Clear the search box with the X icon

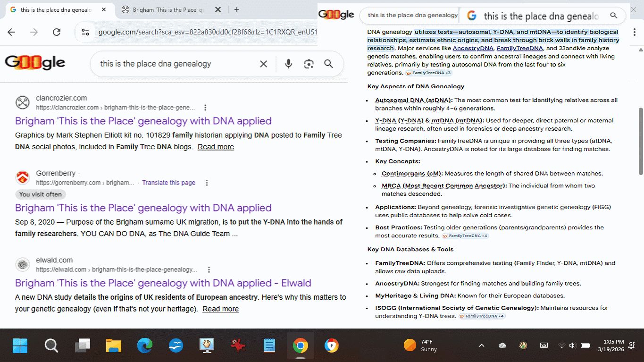(x=264, y=64)
